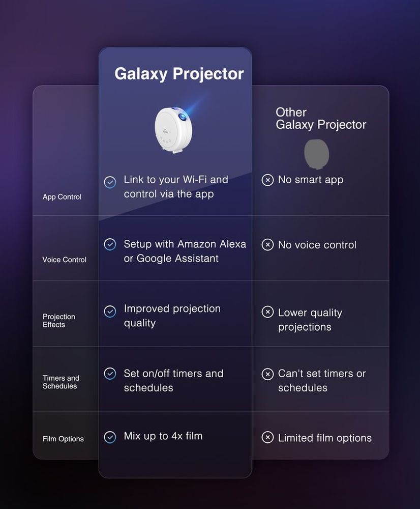Click the Projection Effects row label
Viewport: 420px width, 509px height.
[58, 320]
